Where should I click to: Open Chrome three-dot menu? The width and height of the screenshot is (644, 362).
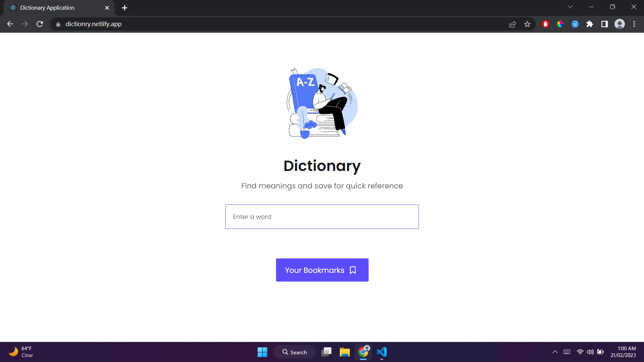634,24
